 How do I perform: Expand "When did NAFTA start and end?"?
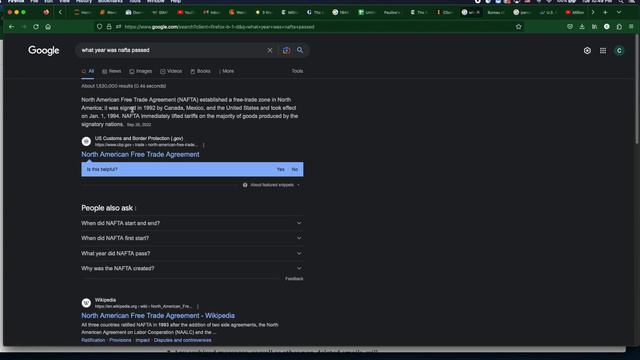pos(192,223)
